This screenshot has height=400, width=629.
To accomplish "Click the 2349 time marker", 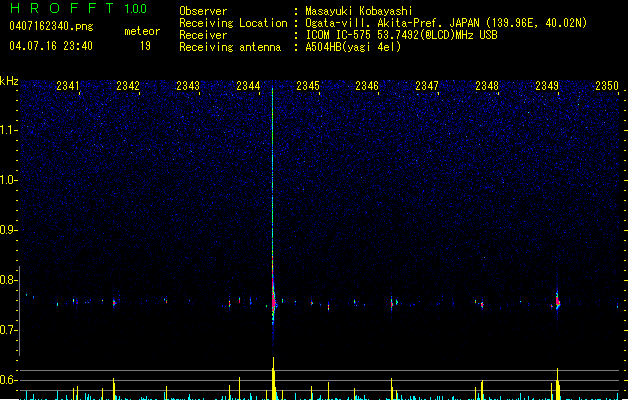I will pyautogui.click(x=547, y=86).
